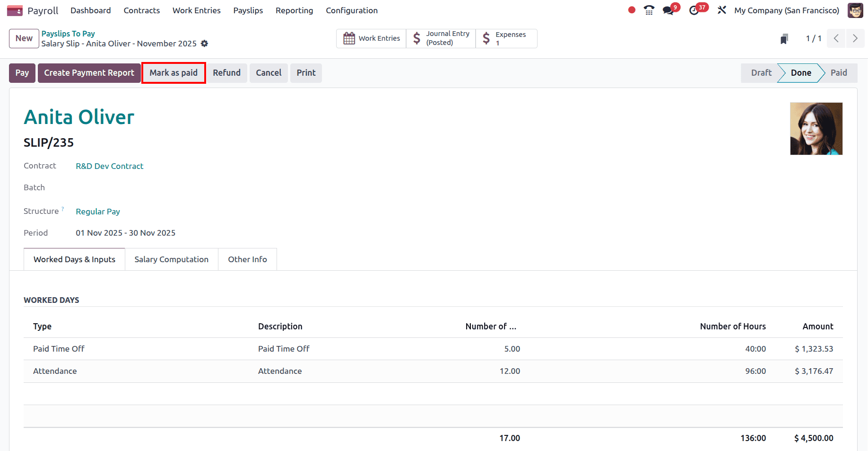This screenshot has width=868, height=451.
Task: Open the R&D Dev Contract link
Action: [x=109, y=166]
